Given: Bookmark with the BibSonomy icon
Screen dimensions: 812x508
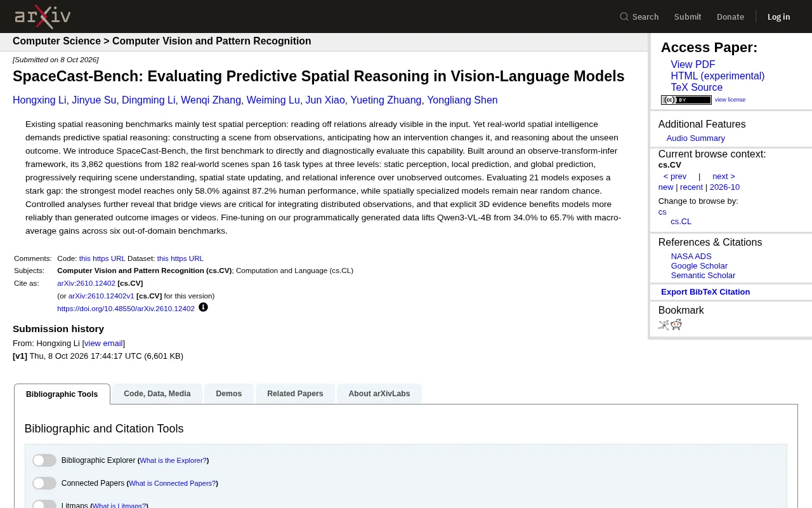Looking at the screenshot, I should click(x=664, y=325).
